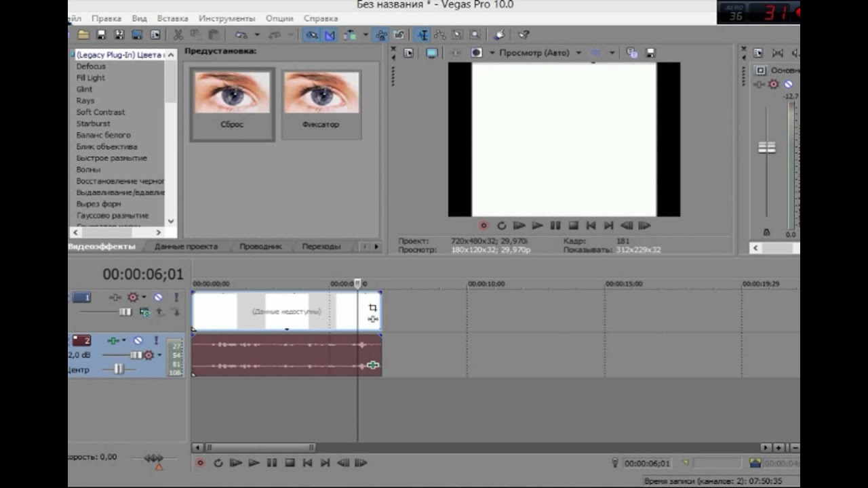Open Undo history dropdown arrow
This screenshot has height=488, width=868.
pyautogui.click(x=258, y=35)
